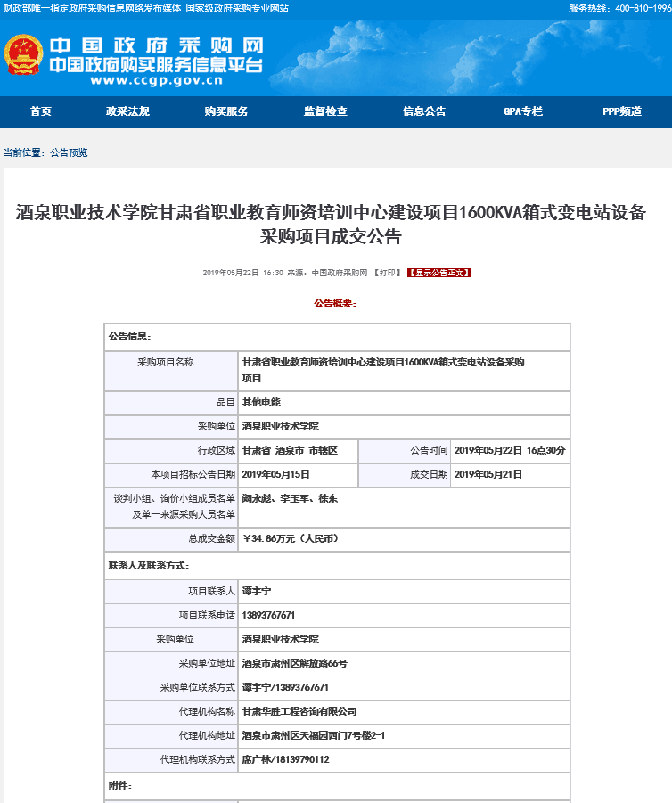Click the 【打印】 print link
672x803 pixels.
387,273
